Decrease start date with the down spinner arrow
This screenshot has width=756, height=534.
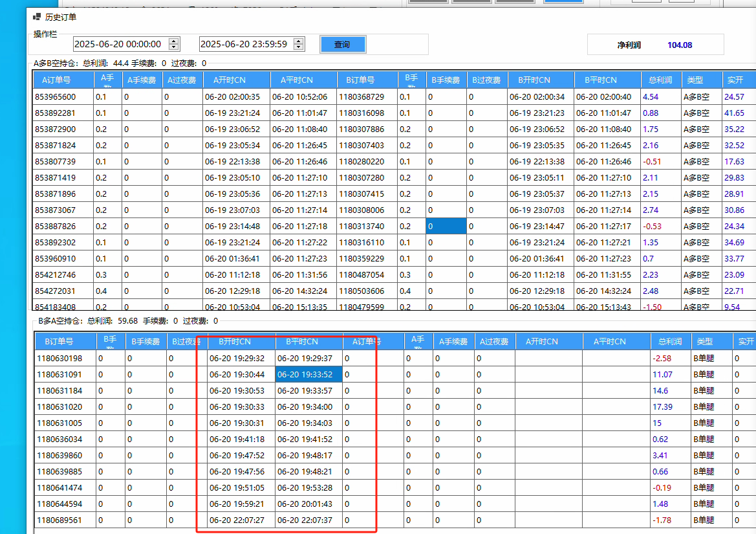pyautogui.click(x=173, y=47)
